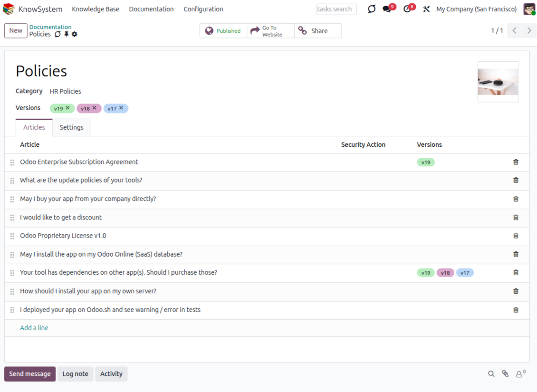
Task: Open the activities clock icon in navbar
Action: coord(407,9)
